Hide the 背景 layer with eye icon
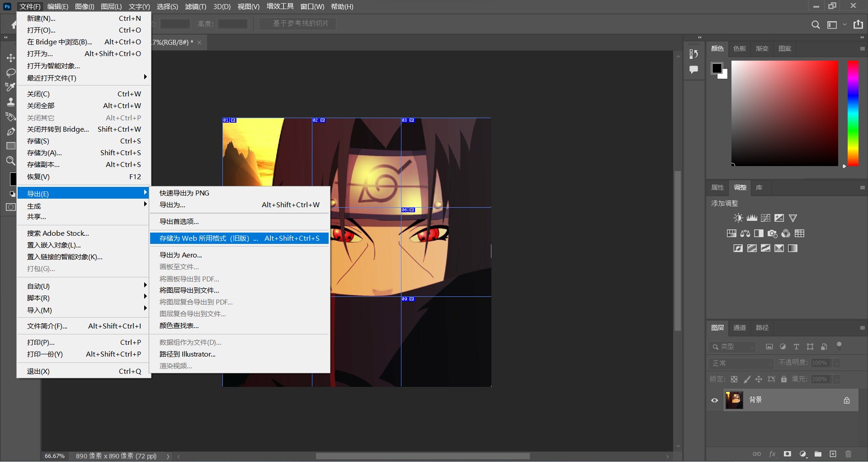This screenshot has height=462, width=868. coord(715,400)
